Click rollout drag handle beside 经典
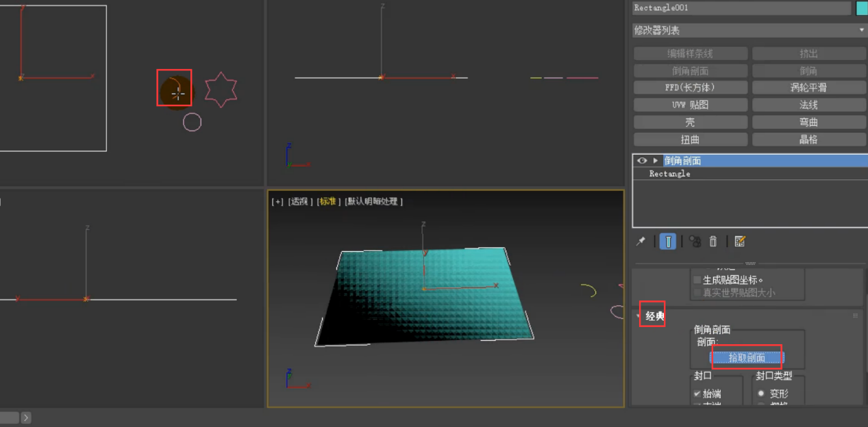This screenshot has height=427, width=868. coord(855,316)
